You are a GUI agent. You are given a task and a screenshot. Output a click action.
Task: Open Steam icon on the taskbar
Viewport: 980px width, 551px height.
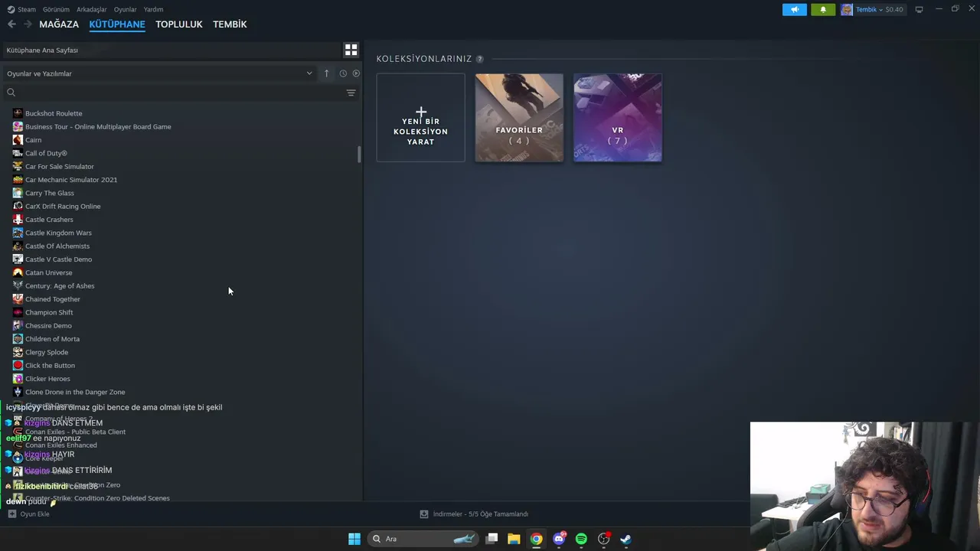(626, 539)
